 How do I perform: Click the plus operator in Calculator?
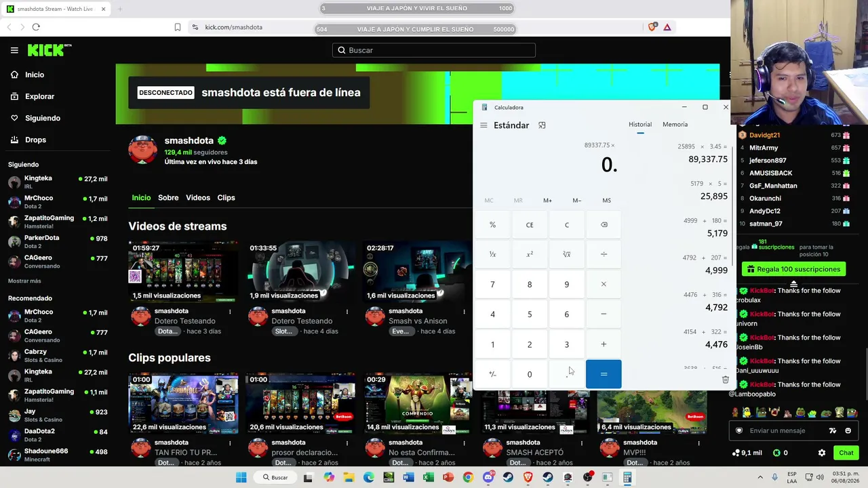tap(604, 344)
